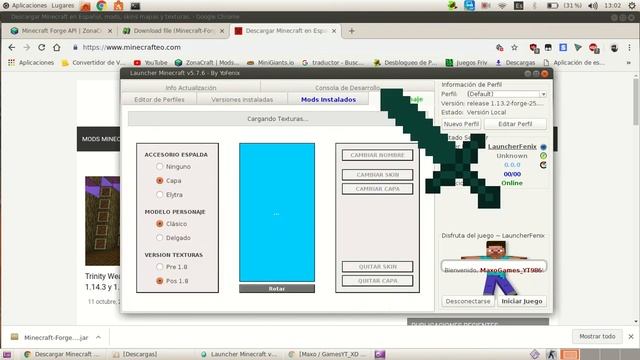The height and width of the screenshot is (360, 640).
Task: Switch to Descargas taskbar window
Action: click(140, 354)
